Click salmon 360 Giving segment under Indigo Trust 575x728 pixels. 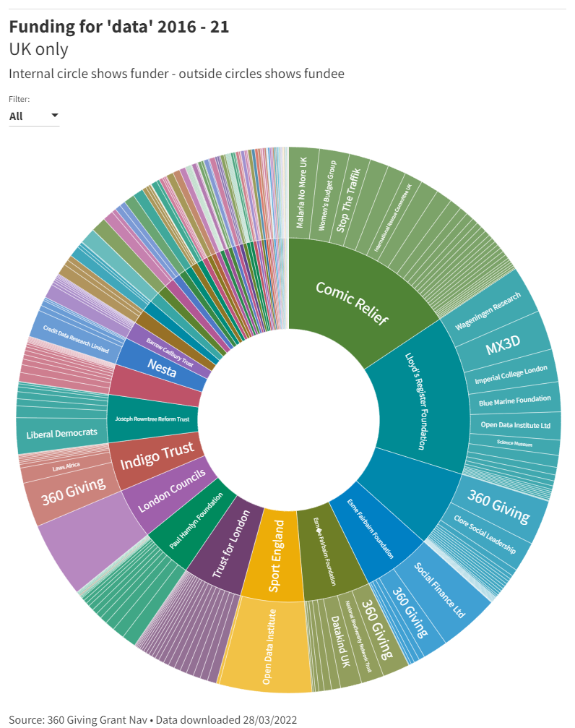click(x=74, y=492)
